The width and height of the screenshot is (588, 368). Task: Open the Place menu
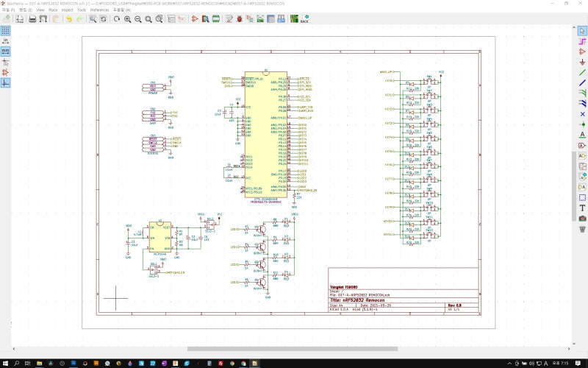tap(53, 10)
